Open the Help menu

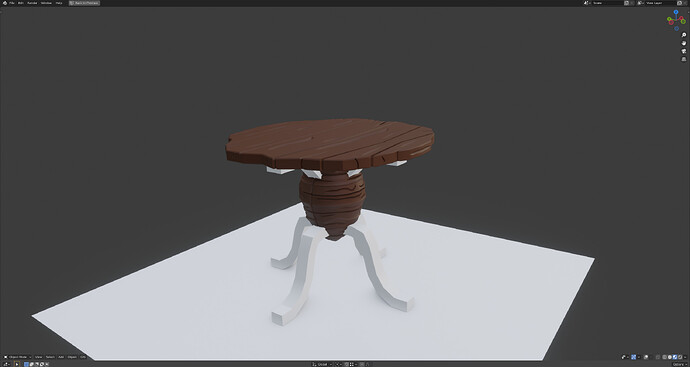(x=59, y=3)
